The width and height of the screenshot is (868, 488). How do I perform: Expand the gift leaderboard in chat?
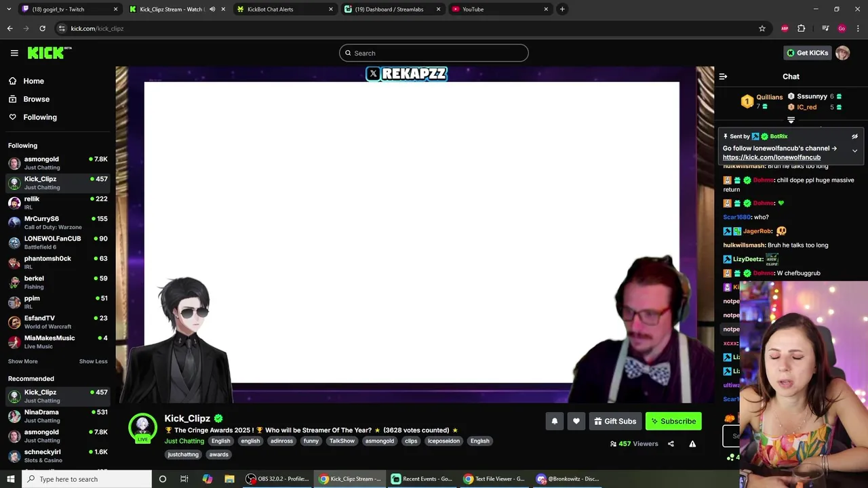[791, 120]
